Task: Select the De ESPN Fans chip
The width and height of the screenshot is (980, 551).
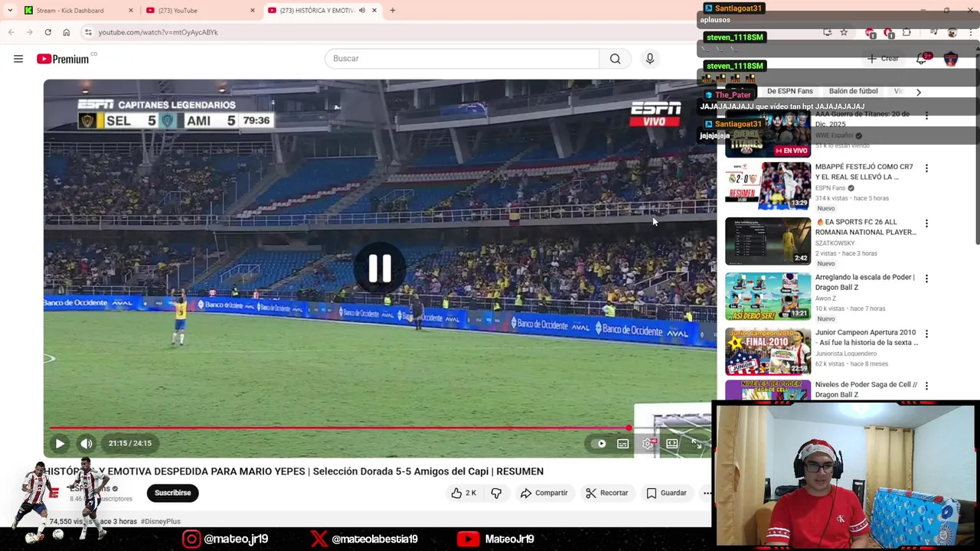Action: click(x=790, y=91)
